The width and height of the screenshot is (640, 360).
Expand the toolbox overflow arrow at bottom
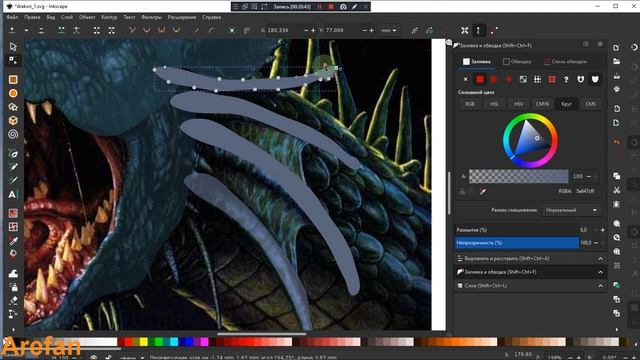[x=13, y=329]
